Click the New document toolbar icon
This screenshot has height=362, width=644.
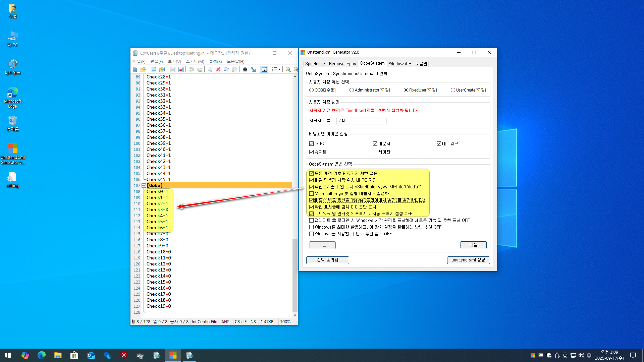pyautogui.click(x=154, y=69)
